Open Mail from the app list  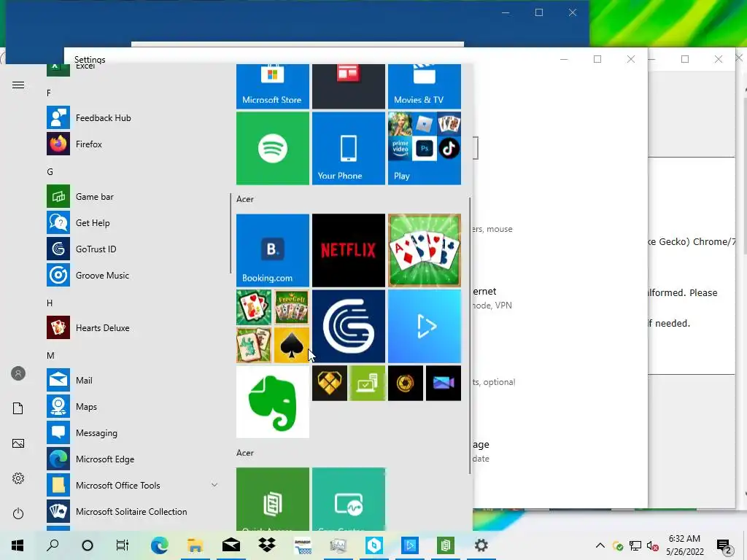pos(133,380)
